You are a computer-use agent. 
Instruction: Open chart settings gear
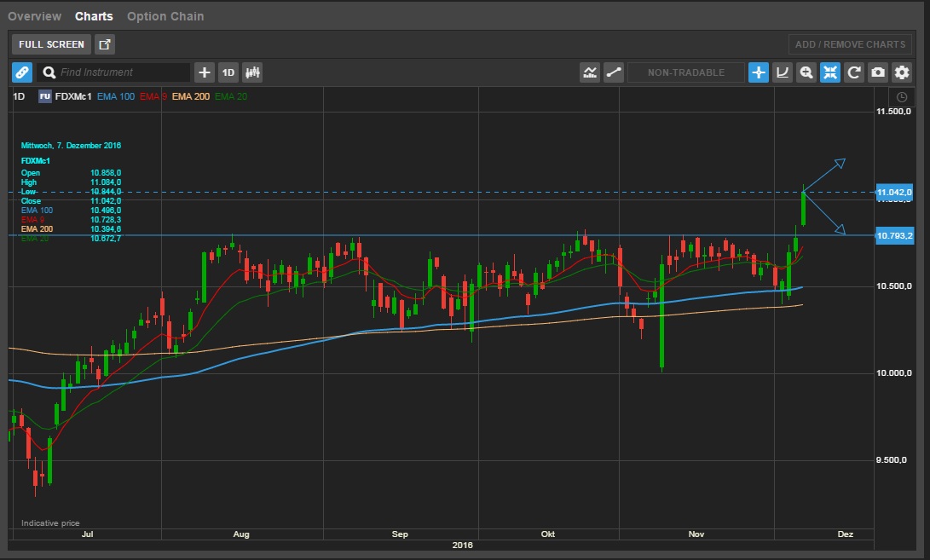point(901,72)
